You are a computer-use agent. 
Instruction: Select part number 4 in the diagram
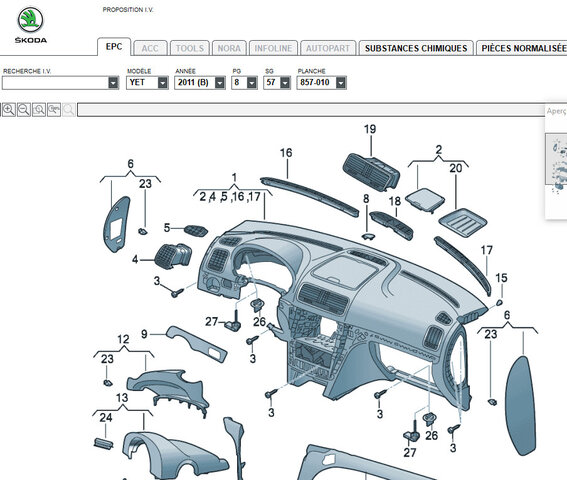pyautogui.click(x=135, y=259)
